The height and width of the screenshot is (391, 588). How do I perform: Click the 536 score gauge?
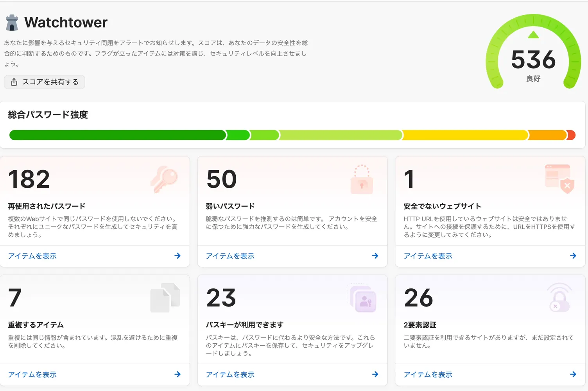[x=533, y=51]
